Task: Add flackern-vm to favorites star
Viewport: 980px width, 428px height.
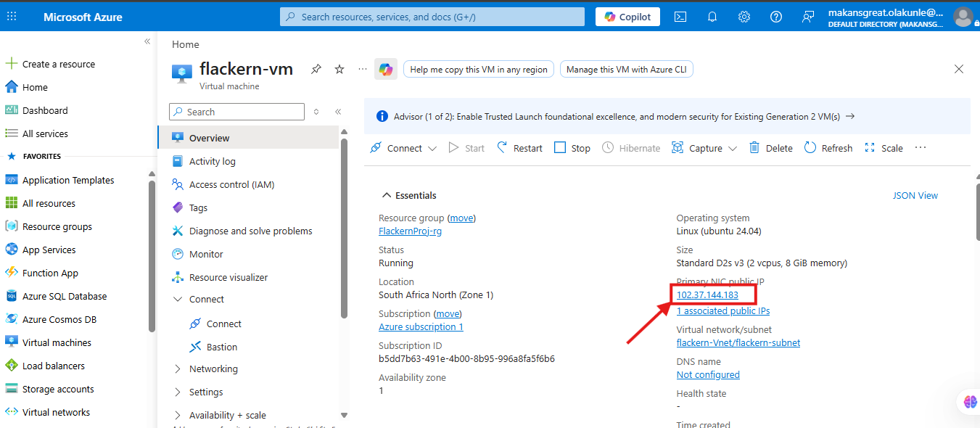Action: 339,69
